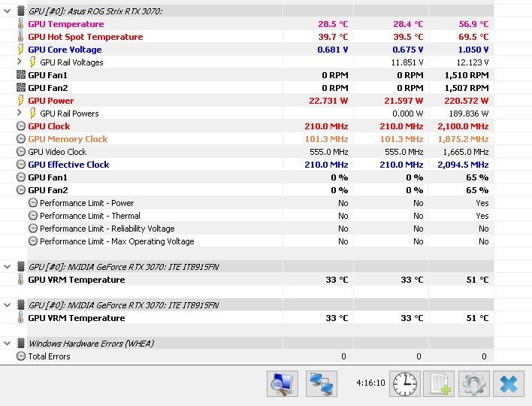Select the GPU Memory Clock label

pyautogui.click(x=68, y=139)
